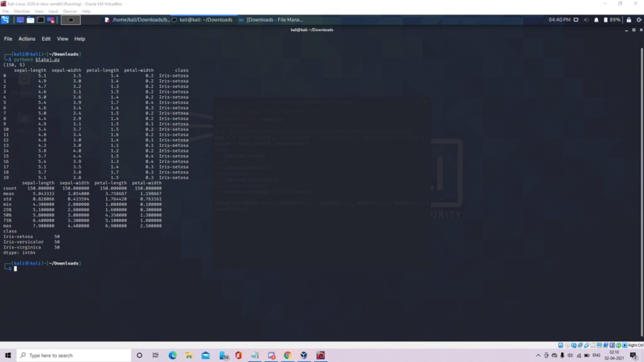The image size is (644, 362).
Task: Switch to Downloads - File Manager window
Action: (x=271, y=20)
